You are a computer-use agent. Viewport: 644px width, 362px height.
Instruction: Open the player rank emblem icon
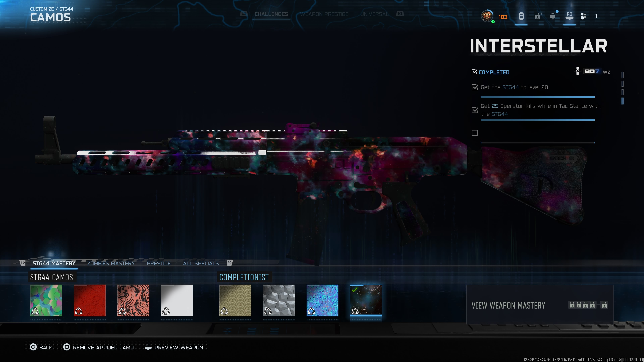click(487, 16)
